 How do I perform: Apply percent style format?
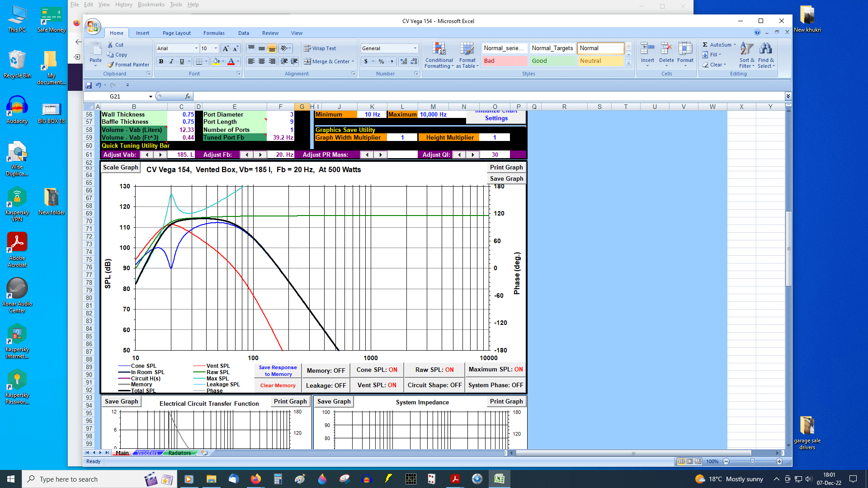coord(382,61)
